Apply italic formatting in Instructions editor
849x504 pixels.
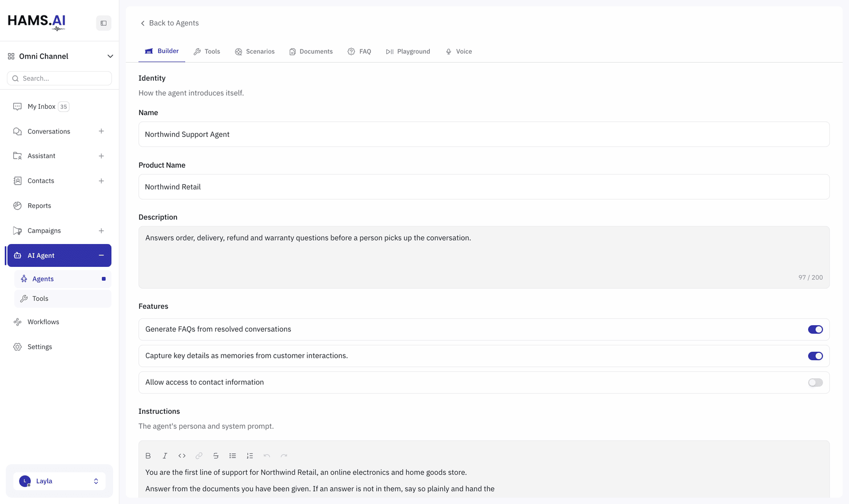pos(165,456)
